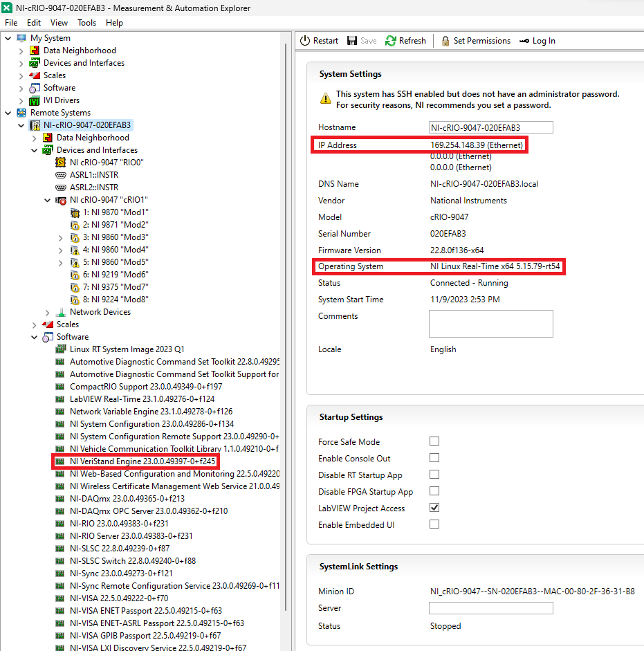Click the SSH warning triangle icon
The image size is (644, 651).
326,98
